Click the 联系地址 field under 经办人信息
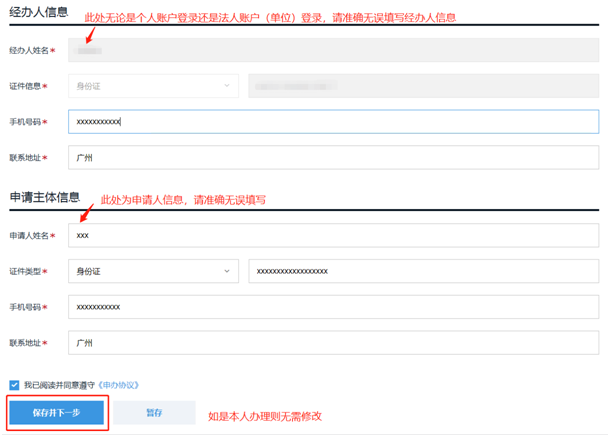 point(333,158)
